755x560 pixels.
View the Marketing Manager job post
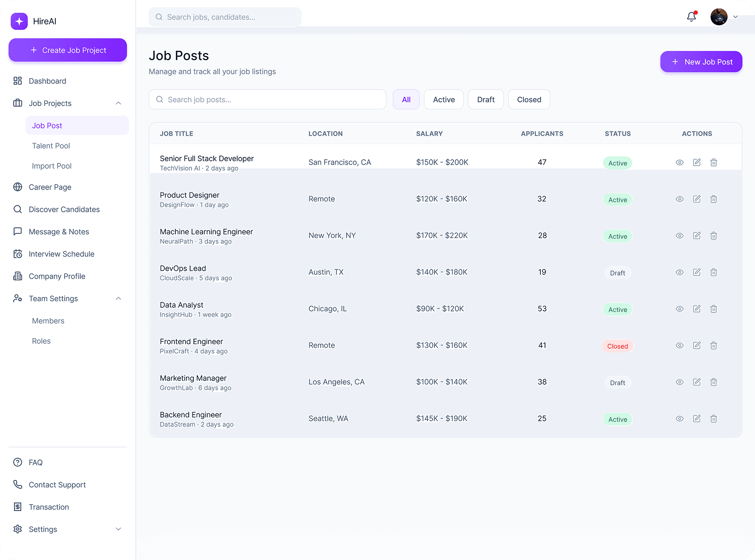click(679, 382)
